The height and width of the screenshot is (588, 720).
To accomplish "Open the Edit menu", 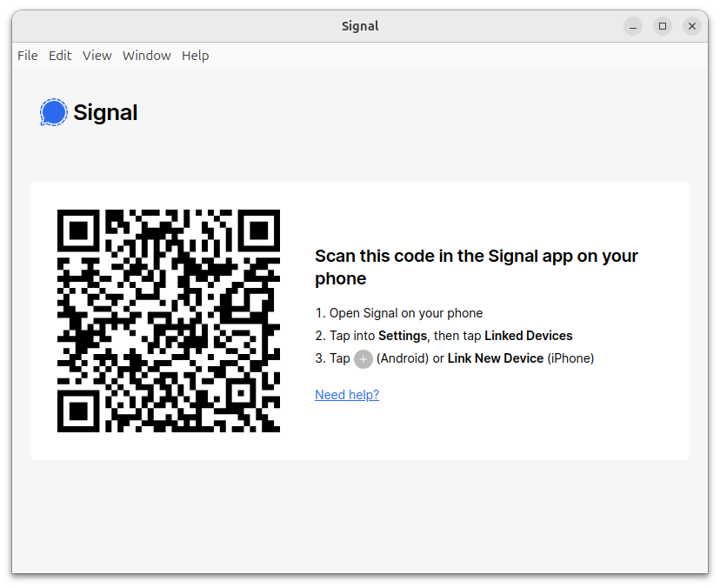I will [60, 56].
